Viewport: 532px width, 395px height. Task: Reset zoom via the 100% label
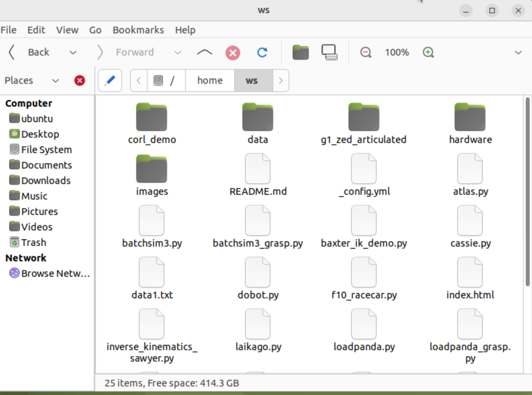pyautogui.click(x=397, y=52)
